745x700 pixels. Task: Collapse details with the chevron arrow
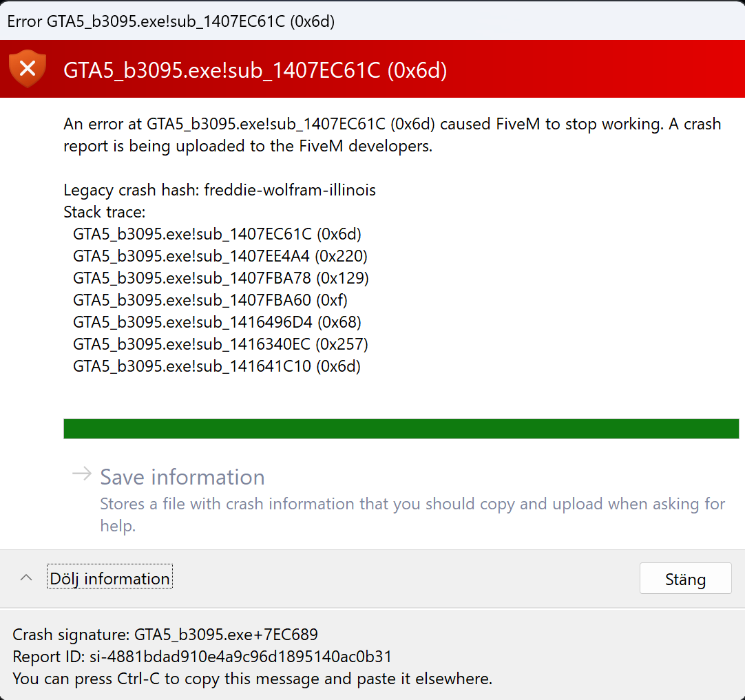(26, 578)
